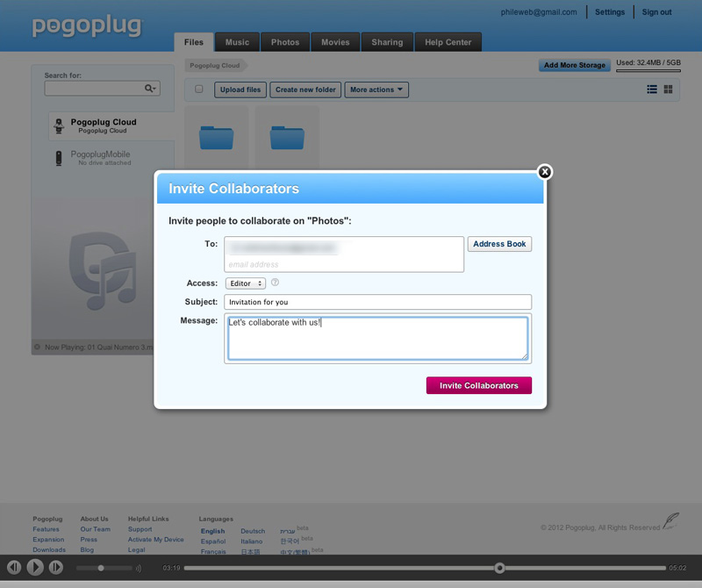This screenshot has height=588, width=702.
Task: Click the Upload files button
Action: (x=240, y=90)
